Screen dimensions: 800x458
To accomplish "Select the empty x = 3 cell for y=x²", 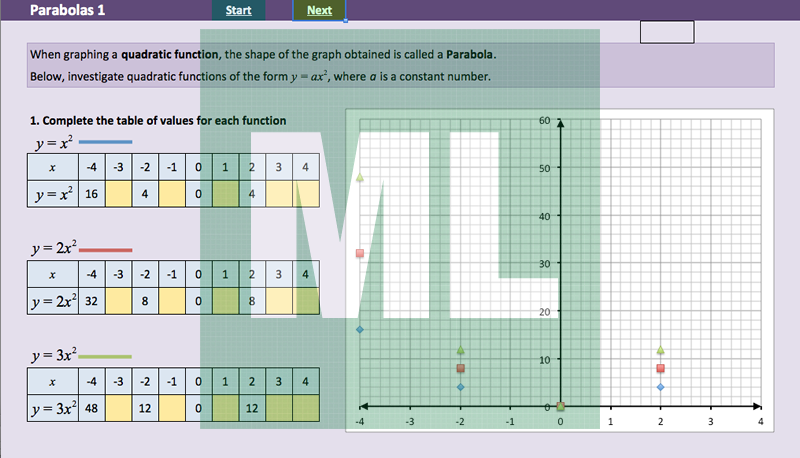I will 278,194.
